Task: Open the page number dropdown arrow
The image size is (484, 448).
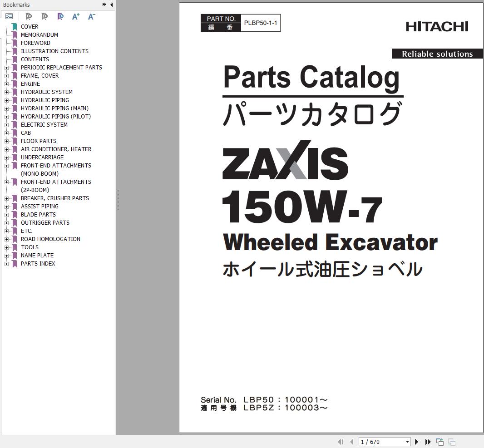Action: [x=407, y=442]
